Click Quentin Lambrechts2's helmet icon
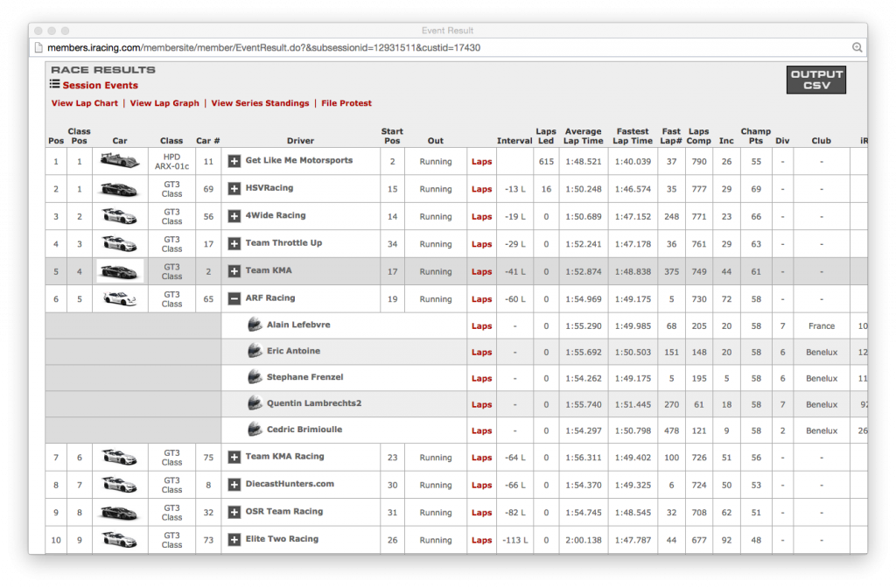 pos(255,403)
